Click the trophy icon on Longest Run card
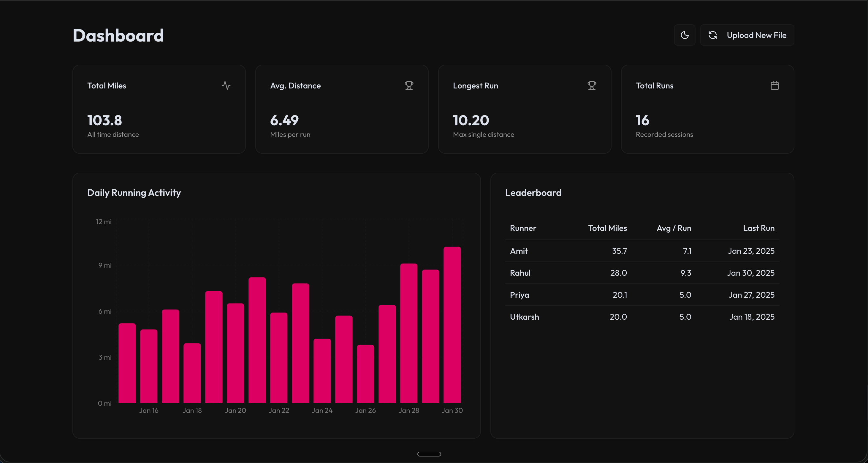868x463 pixels. (592, 85)
